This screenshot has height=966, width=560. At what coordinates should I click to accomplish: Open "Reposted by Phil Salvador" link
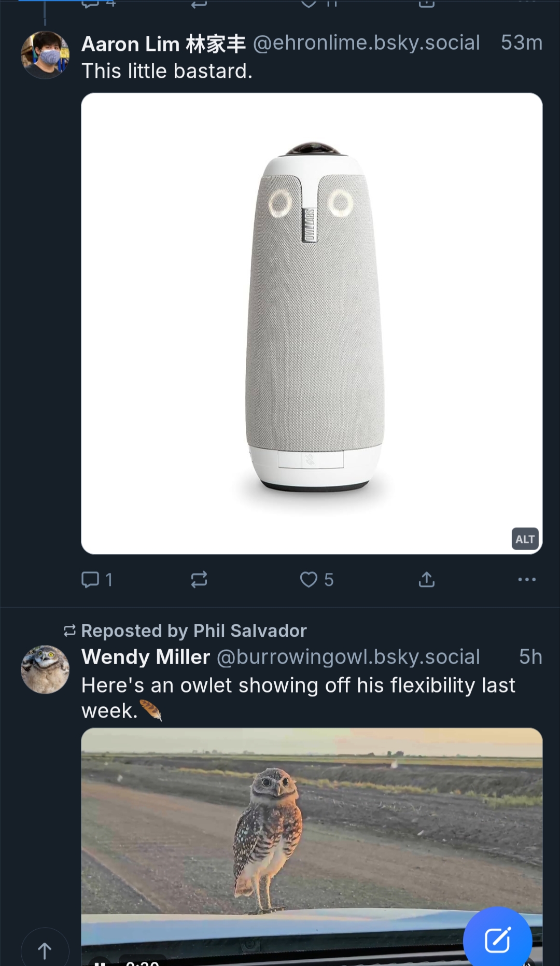[x=194, y=631]
